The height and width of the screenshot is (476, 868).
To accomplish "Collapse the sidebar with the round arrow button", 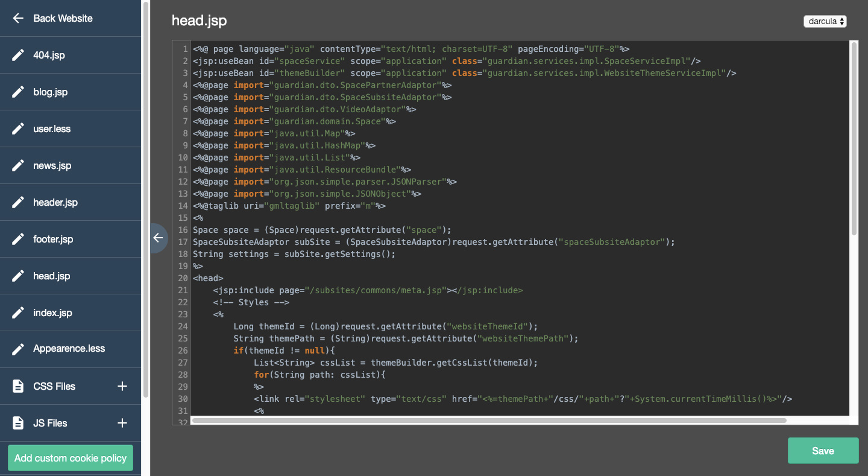I will [158, 238].
